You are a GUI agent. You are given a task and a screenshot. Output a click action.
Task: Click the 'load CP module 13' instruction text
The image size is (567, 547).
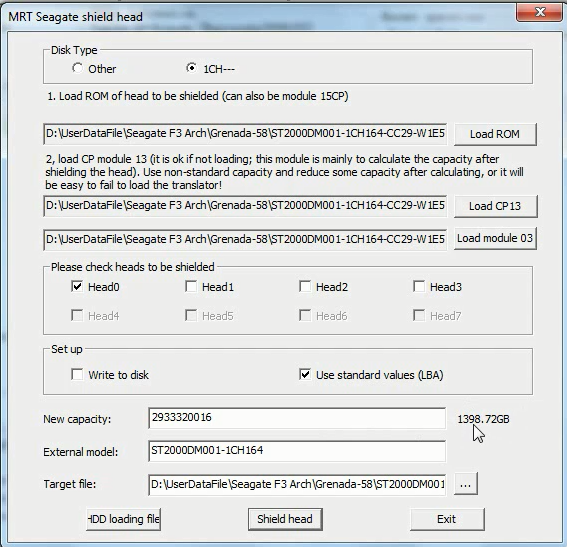pyautogui.click(x=284, y=172)
